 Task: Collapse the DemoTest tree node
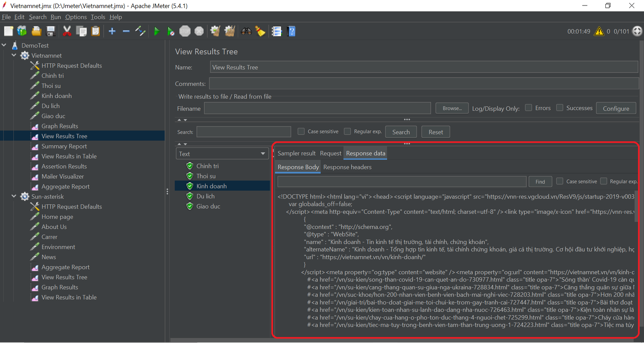4,45
